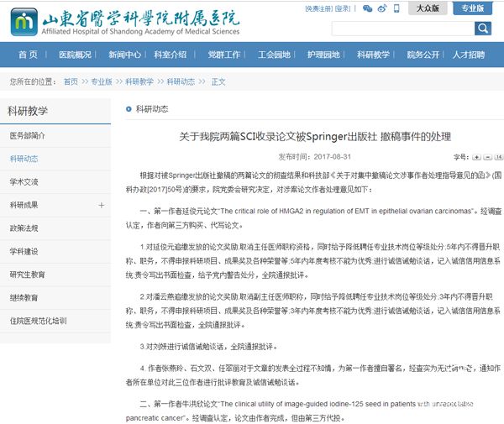Screen dimensions: 504x424
Task: Click 正文 breadcrumb item
Action: click(218, 82)
